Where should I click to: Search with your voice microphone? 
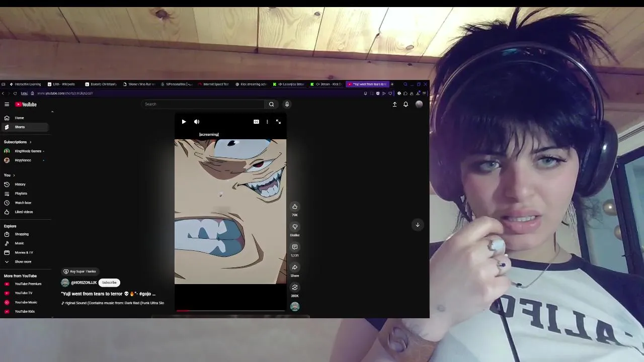[x=287, y=104]
